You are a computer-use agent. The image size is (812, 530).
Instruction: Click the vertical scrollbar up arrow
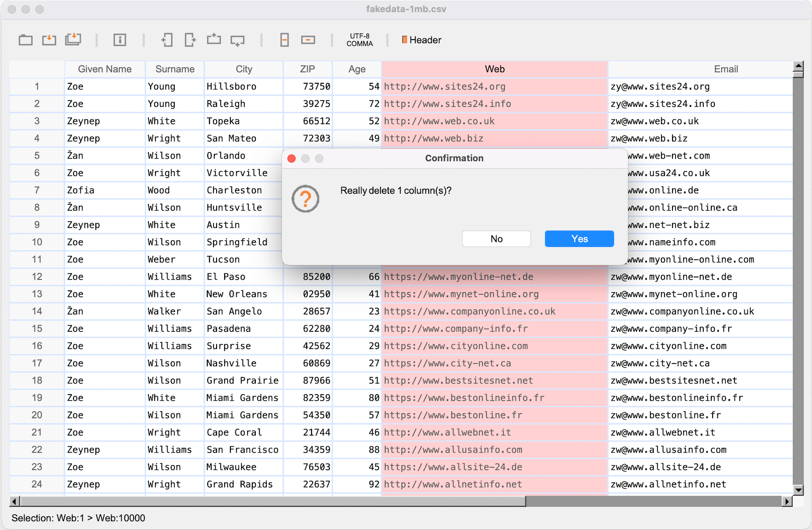coord(798,66)
